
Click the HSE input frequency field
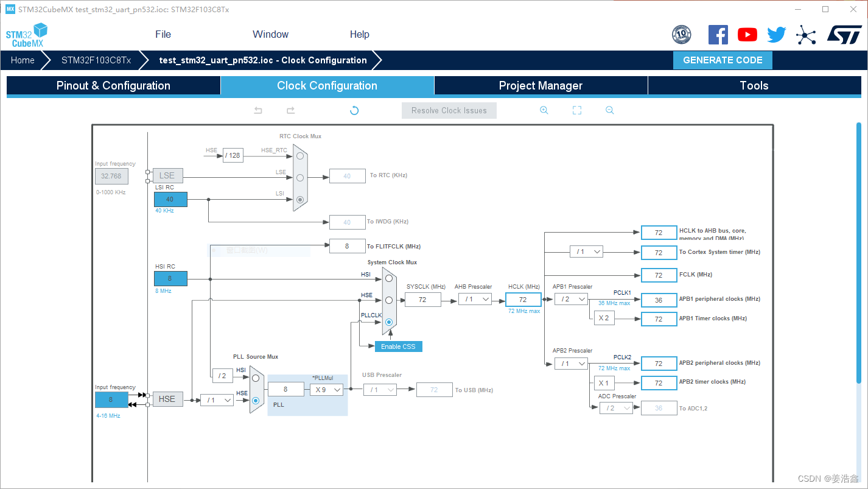pos(111,399)
